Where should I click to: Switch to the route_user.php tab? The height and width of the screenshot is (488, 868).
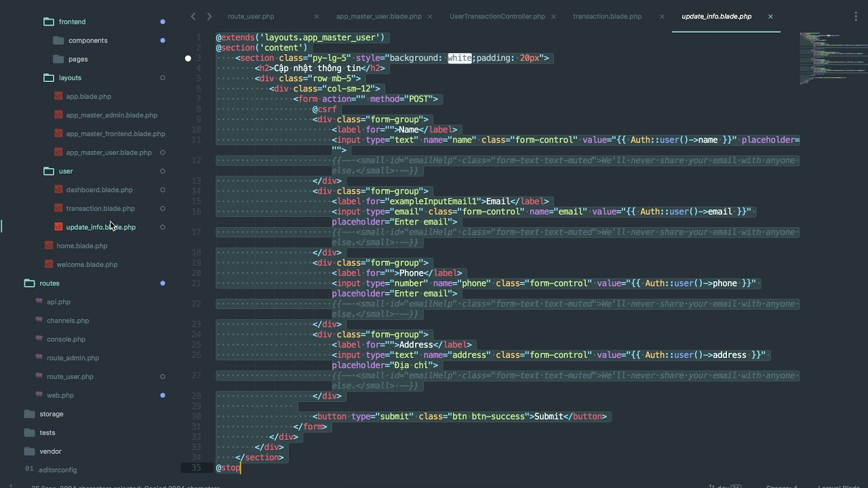(251, 16)
